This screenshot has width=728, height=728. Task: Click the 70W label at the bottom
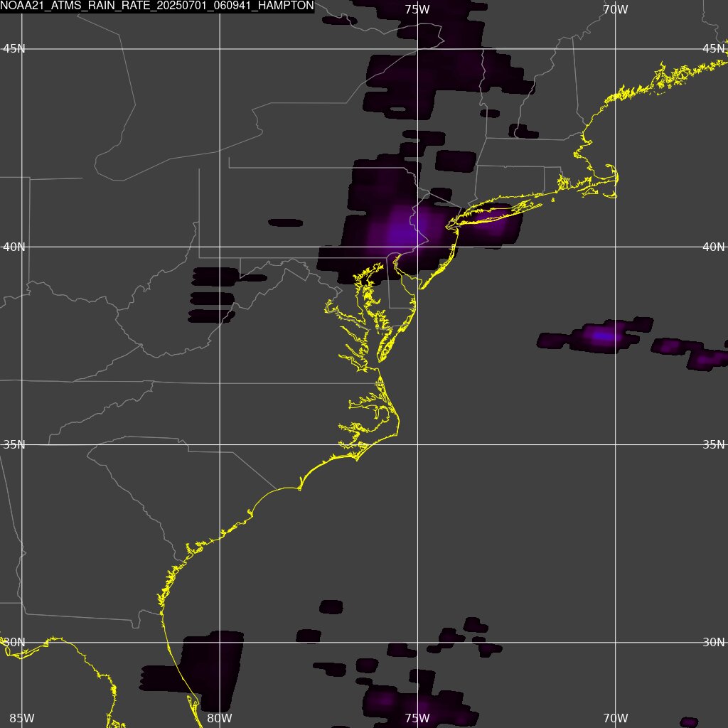coord(616,718)
